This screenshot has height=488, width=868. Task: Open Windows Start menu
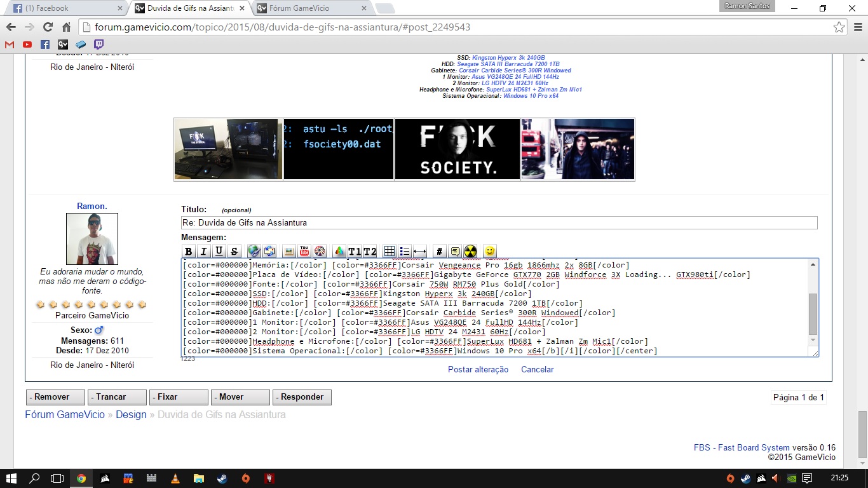(11, 478)
